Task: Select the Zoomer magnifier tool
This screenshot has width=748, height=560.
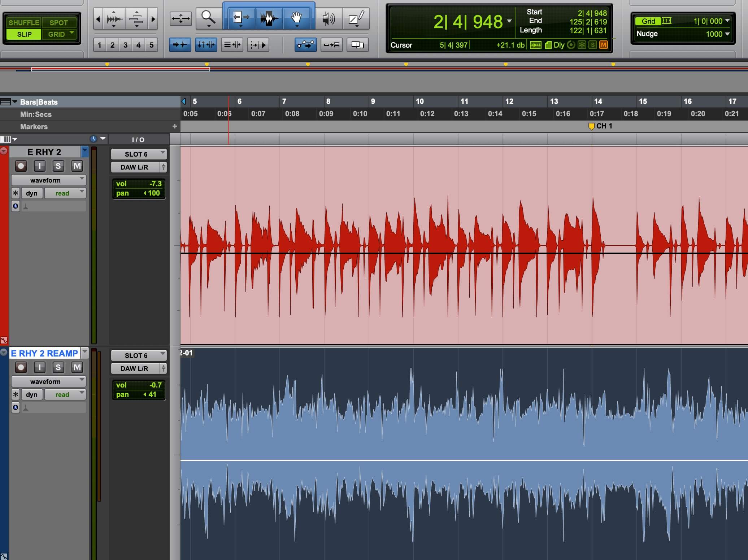Action: pos(208,18)
